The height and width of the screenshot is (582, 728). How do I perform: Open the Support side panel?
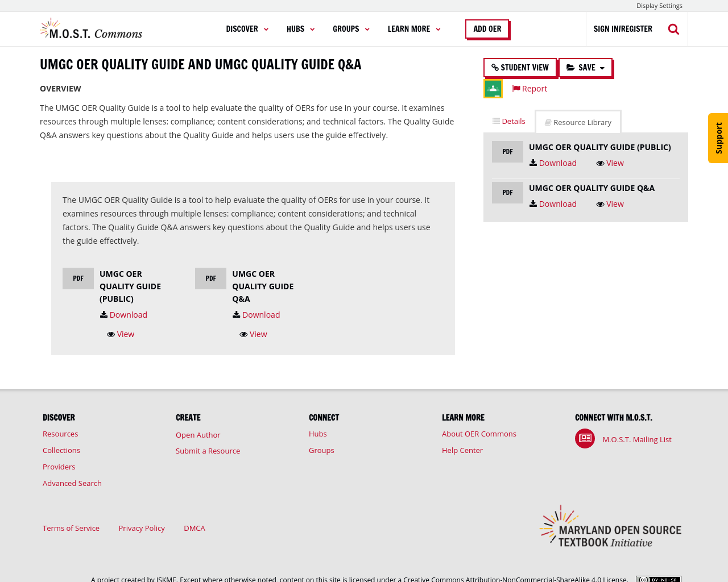tap(718, 138)
